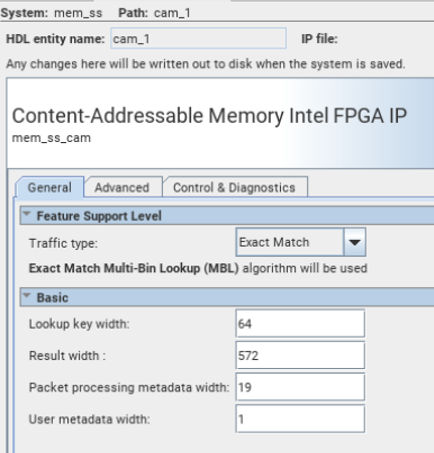
Task: Select the Result width input box
Action: [x=300, y=355]
